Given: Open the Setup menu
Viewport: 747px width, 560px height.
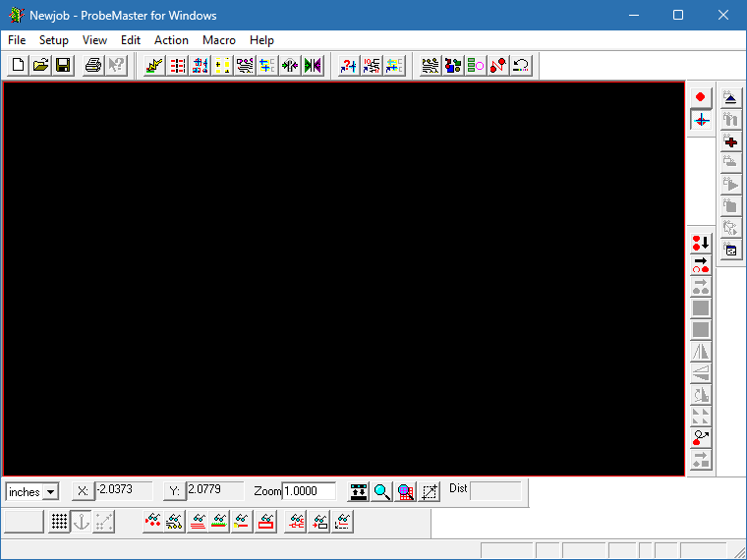Looking at the screenshot, I should (x=54, y=40).
